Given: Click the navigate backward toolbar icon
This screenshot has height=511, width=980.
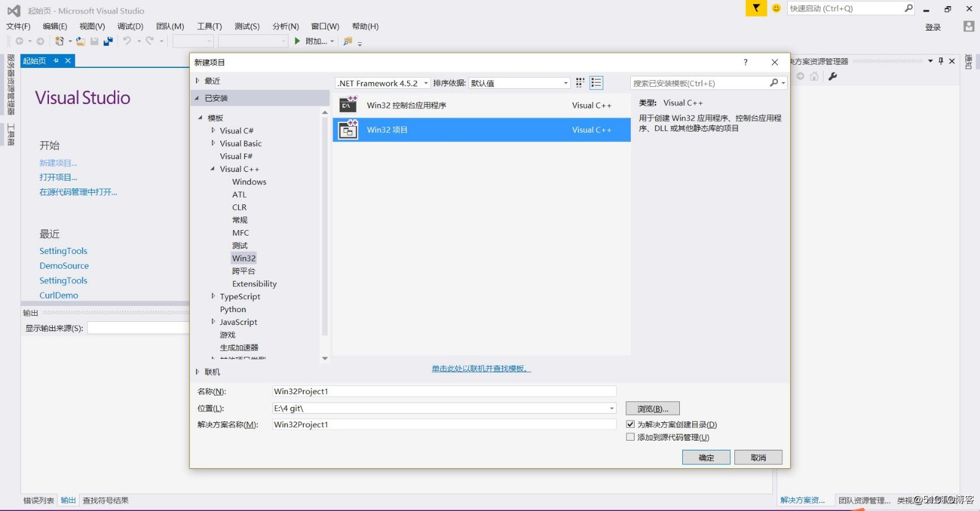Looking at the screenshot, I should (20, 41).
